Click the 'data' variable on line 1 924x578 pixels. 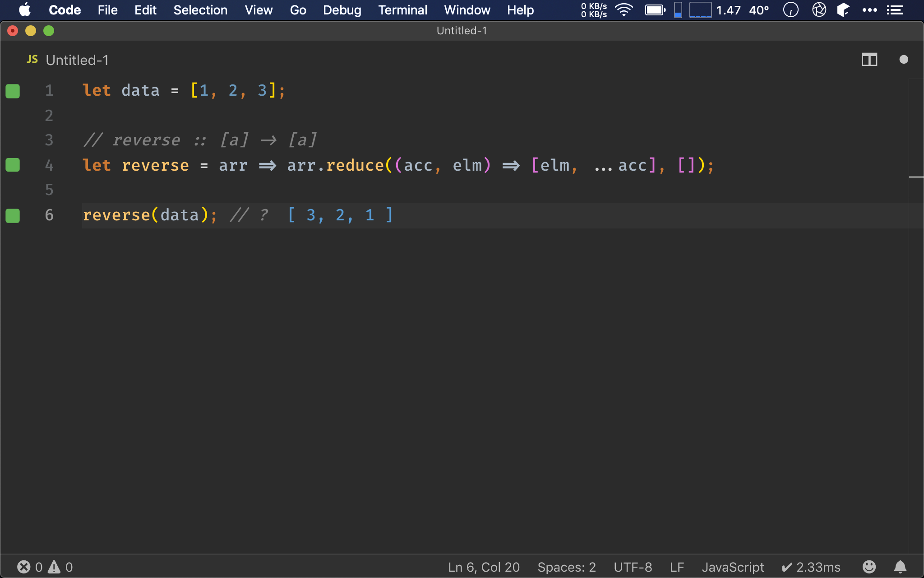point(140,91)
